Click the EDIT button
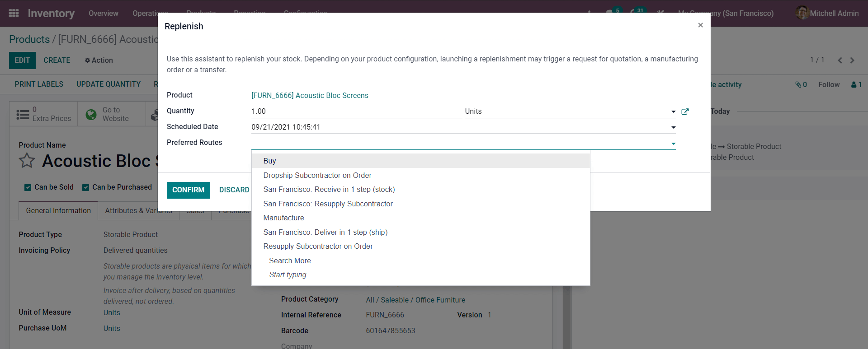The height and width of the screenshot is (349, 868). 22,60
